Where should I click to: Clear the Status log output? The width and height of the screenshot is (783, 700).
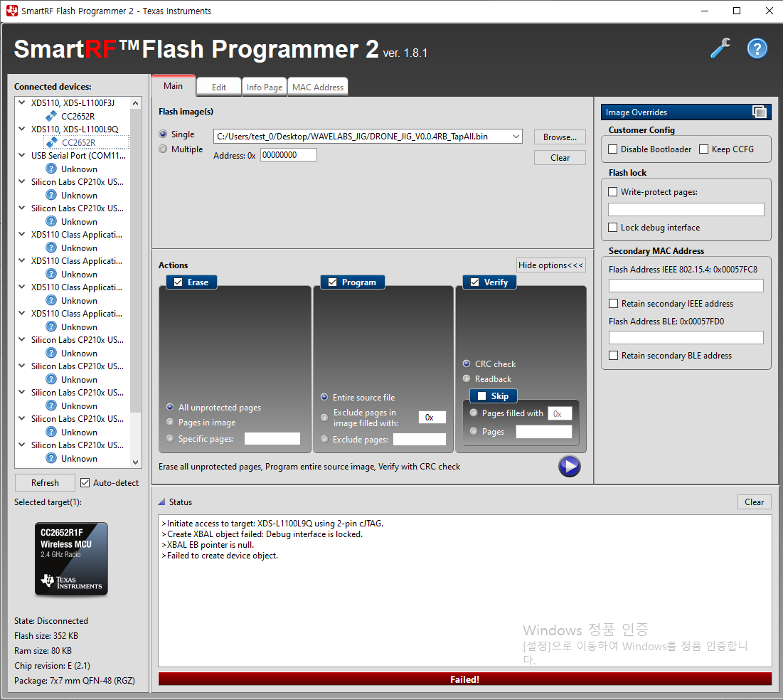[754, 502]
